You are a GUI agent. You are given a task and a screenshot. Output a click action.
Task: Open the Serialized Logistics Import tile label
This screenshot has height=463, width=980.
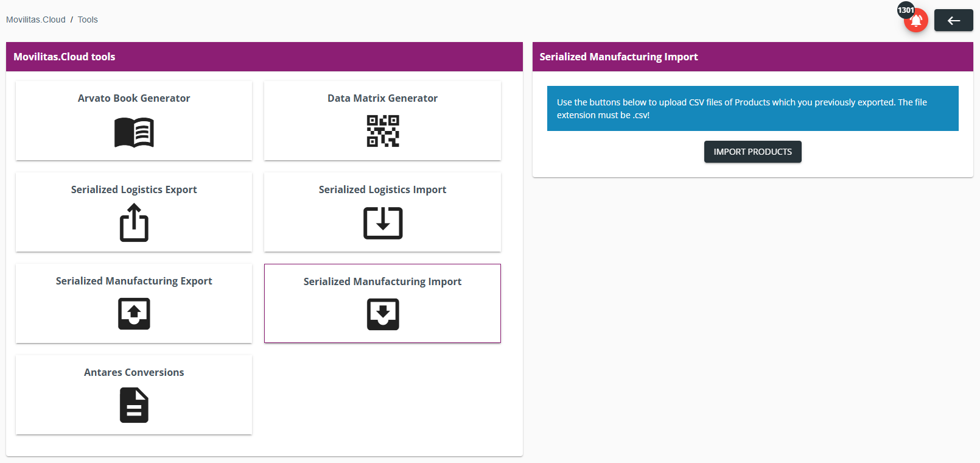(x=382, y=189)
